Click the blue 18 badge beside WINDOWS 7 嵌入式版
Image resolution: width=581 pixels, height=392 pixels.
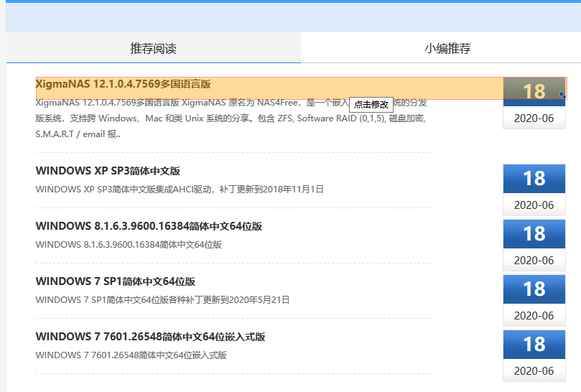click(534, 344)
